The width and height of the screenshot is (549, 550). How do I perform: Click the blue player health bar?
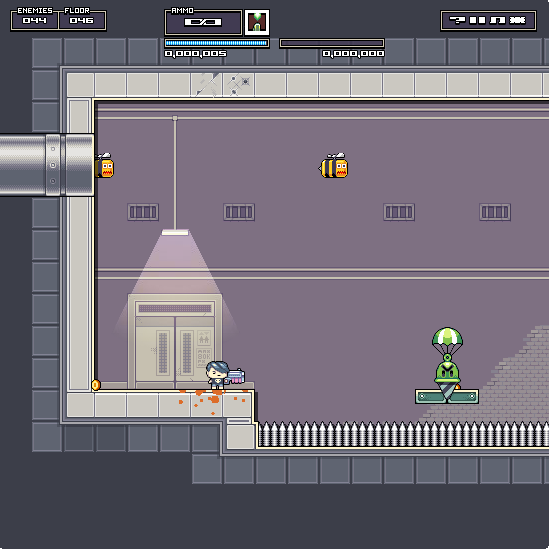pyautogui.click(x=217, y=43)
